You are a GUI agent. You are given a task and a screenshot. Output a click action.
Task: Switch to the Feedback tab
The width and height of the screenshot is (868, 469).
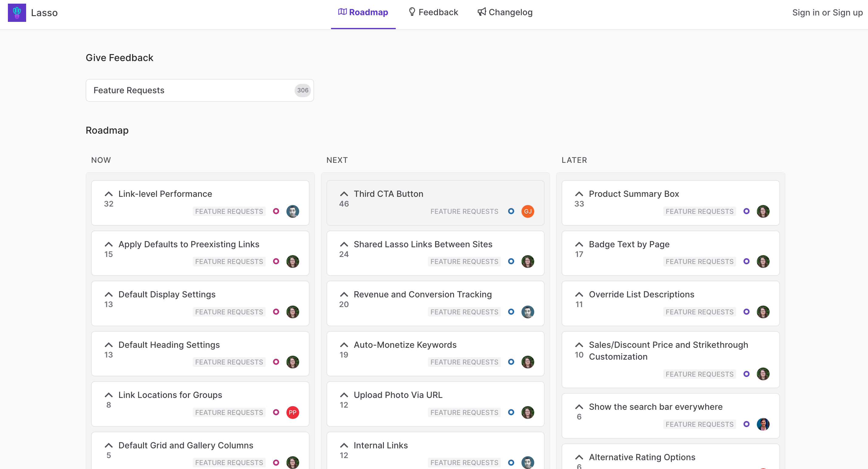(433, 12)
